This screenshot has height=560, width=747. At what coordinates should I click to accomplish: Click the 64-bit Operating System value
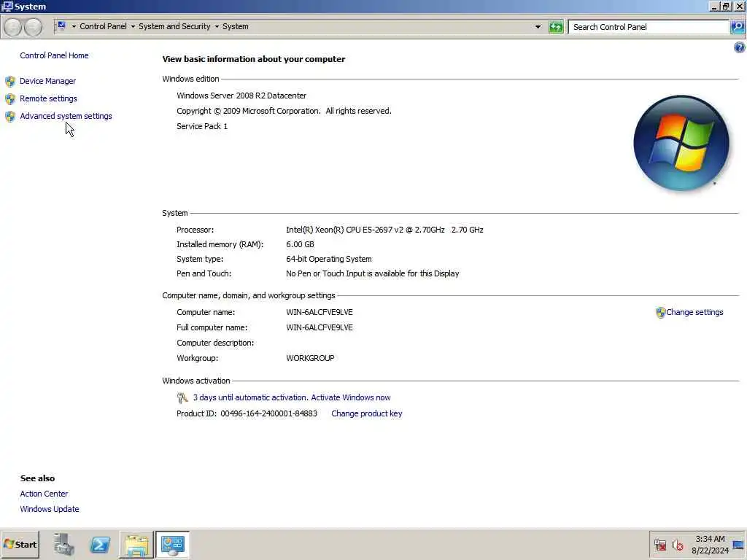click(x=329, y=259)
